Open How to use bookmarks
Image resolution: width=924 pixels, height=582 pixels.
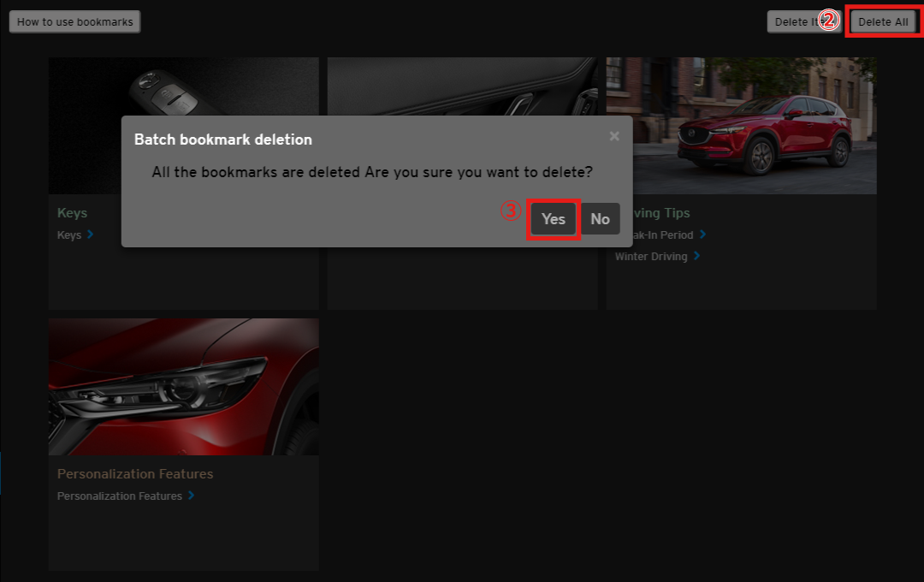74,22
